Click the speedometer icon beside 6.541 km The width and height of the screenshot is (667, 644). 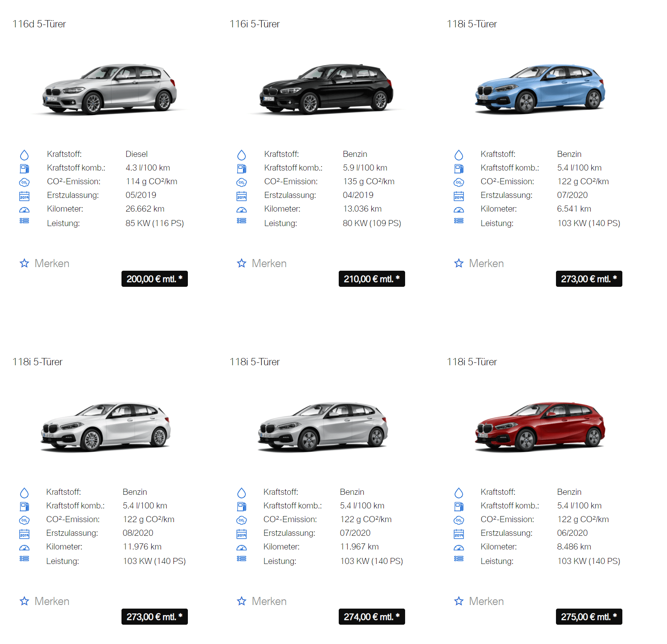click(459, 210)
